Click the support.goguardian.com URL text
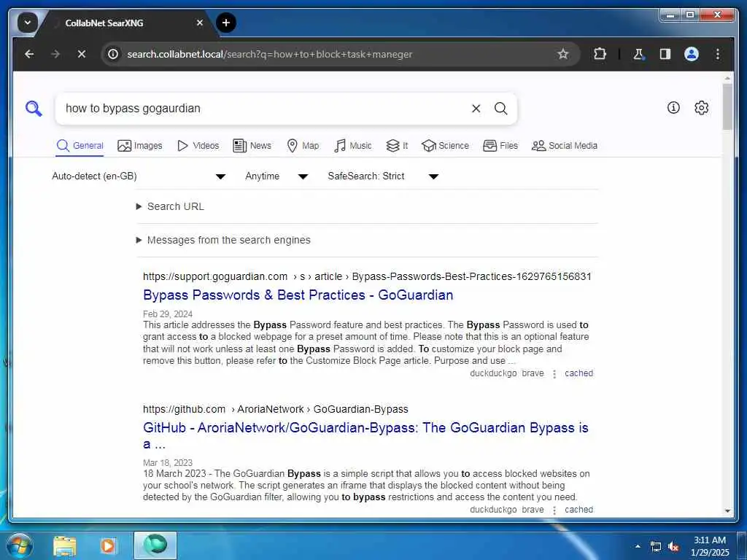Image resolution: width=747 pixels, height=560 pixels. (367, 276)
